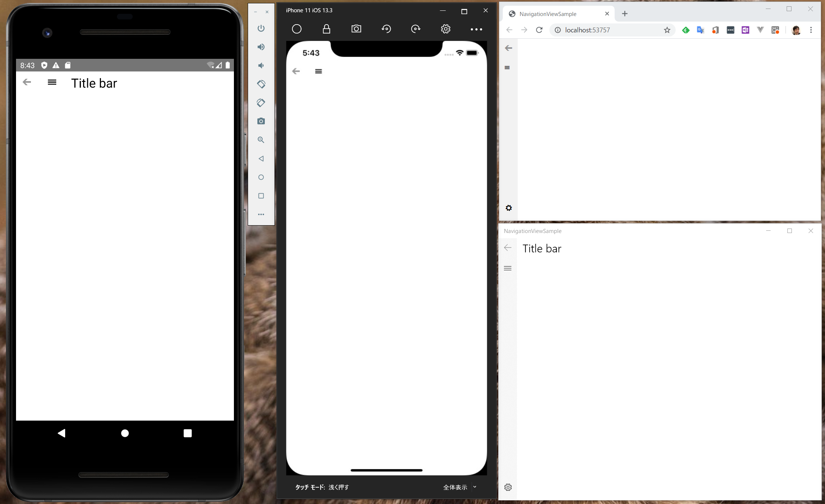The height and width of the screenshot is (504, 825).
Task: Open Chrome's three-dot menu
Action: pos(811,30)
